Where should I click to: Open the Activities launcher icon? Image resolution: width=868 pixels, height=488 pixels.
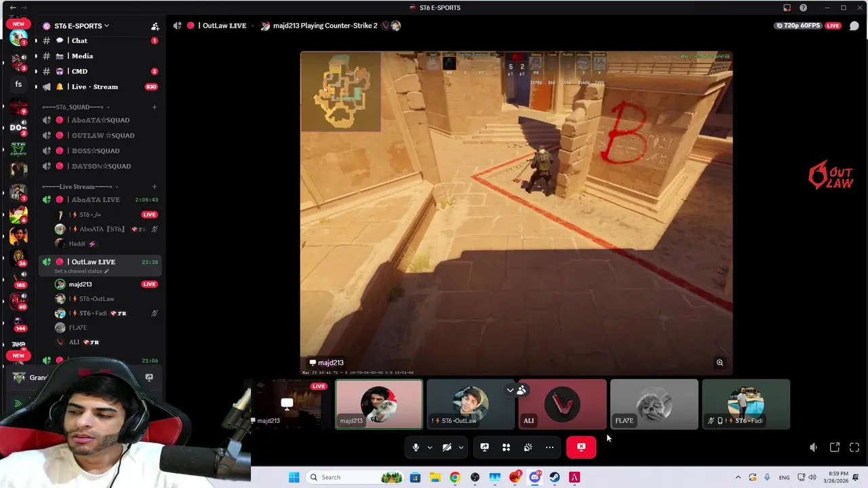tap(506, 447)
